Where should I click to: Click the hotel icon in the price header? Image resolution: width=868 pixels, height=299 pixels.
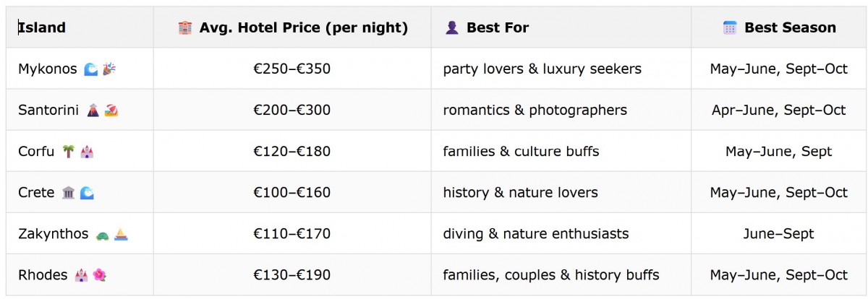[184, 27]
